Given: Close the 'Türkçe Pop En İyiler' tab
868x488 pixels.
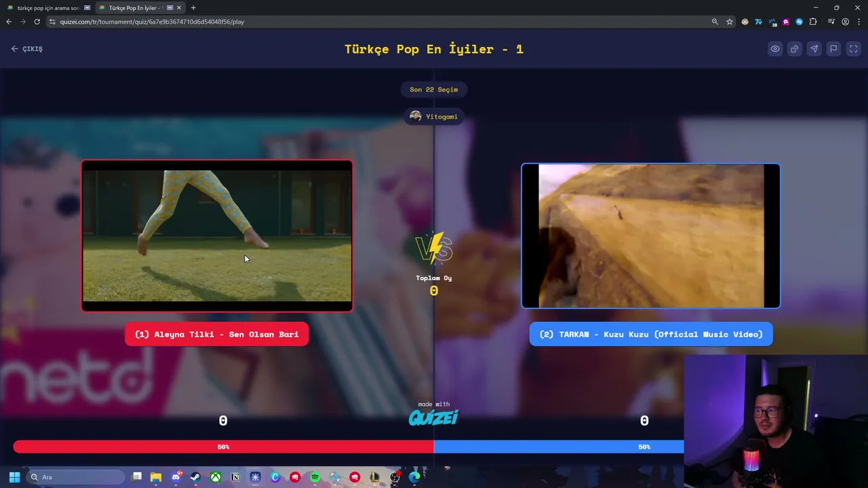Looking at the screenshot, I should (x=179, y=7).
